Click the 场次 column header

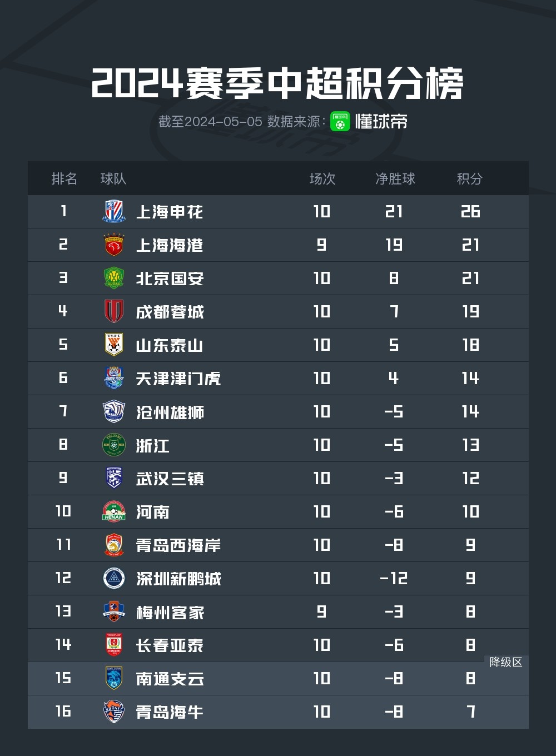pos(322,179)
